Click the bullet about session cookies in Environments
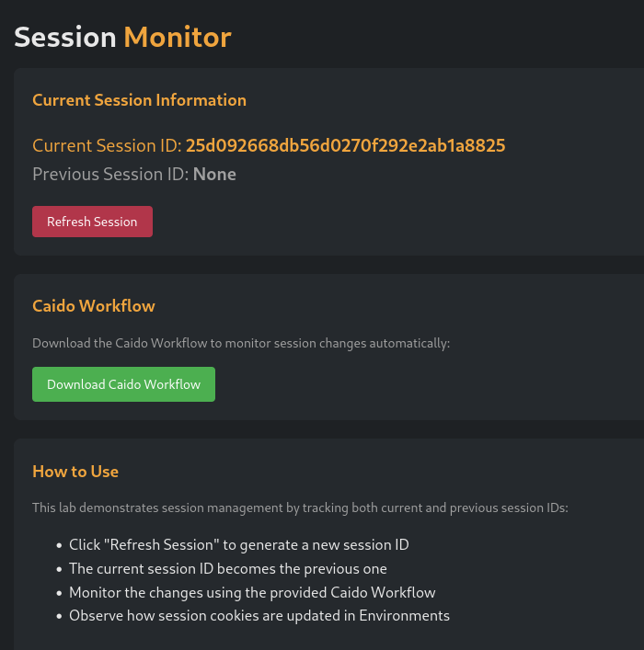This screenshot has width=644, height=650. click(x=259, y=616)
